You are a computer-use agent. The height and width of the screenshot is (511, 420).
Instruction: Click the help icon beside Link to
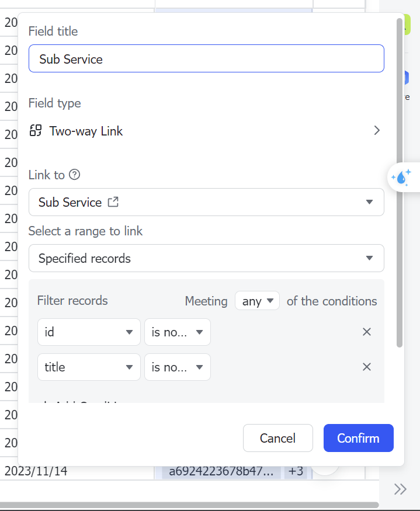point(74,175)
